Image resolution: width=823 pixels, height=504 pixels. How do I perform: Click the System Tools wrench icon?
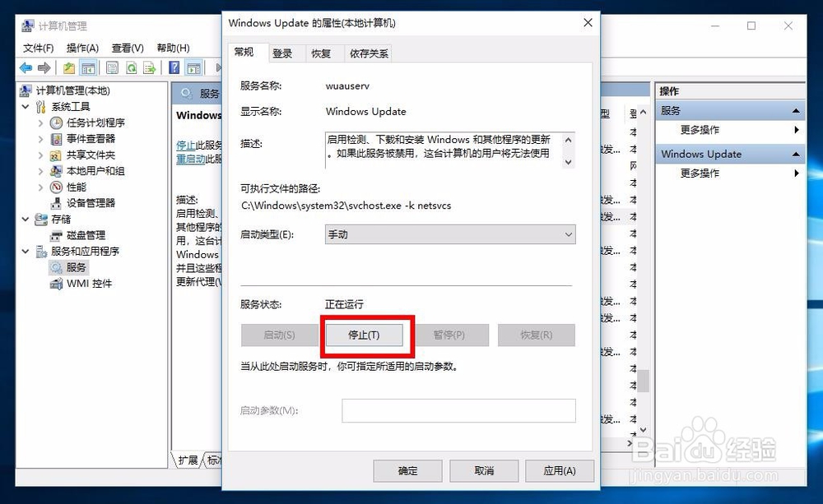pyautogui.click(x=41, y=107)
